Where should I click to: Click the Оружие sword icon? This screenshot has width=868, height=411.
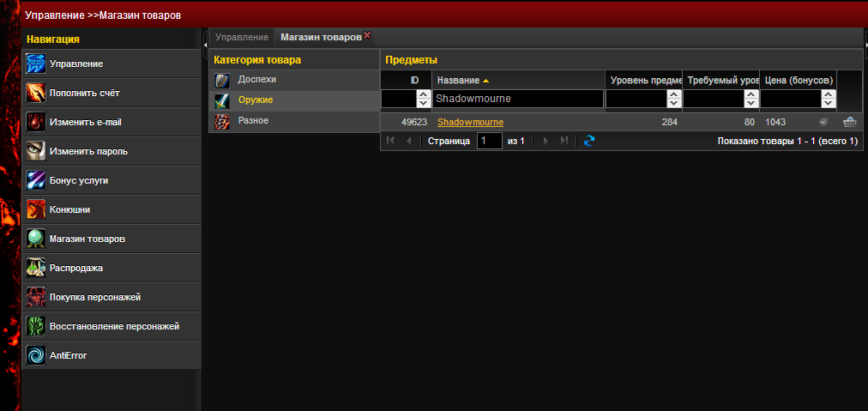pos(222,100)
